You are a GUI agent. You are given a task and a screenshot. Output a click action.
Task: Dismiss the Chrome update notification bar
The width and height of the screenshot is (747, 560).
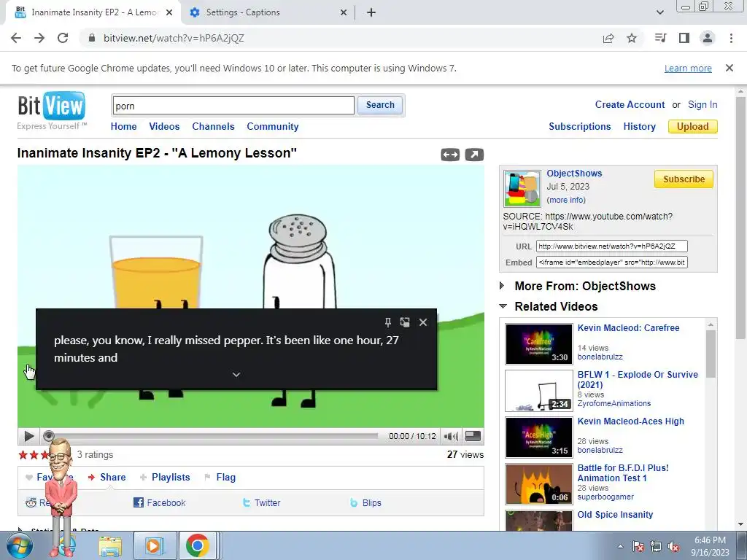click(x=729, y=68)
